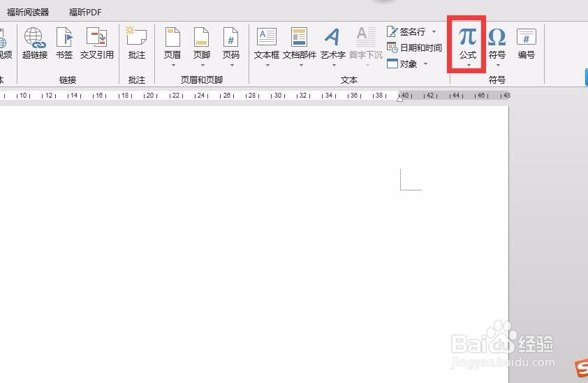Expand the 艺术字 dropdown arrow
This screenshot has height=383, width=588.
334,65
